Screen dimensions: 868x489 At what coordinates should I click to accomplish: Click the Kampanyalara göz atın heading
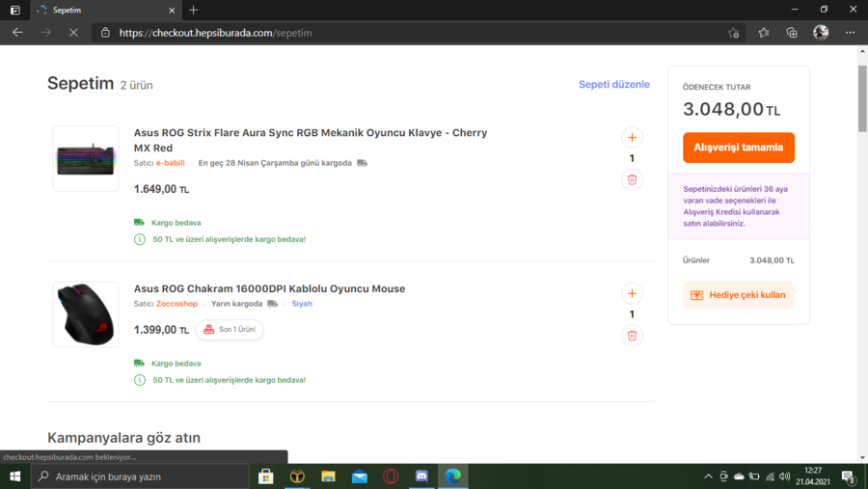click(x=123, y=438)
